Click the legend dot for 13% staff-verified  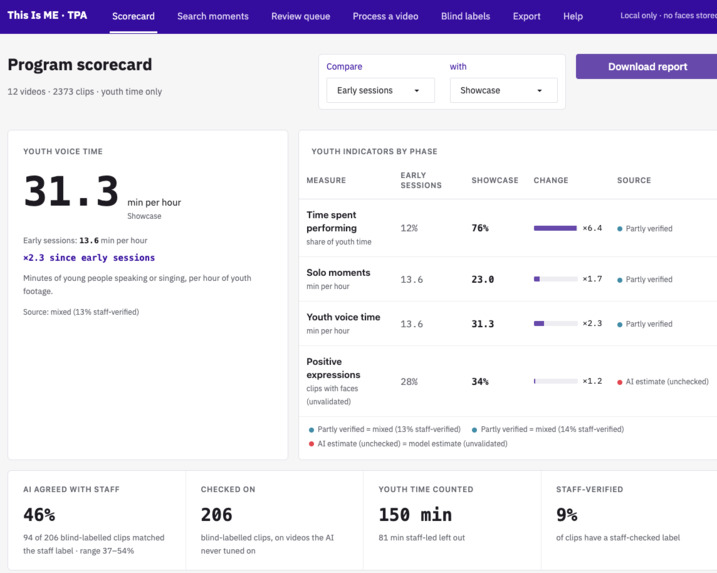(311, 430)
